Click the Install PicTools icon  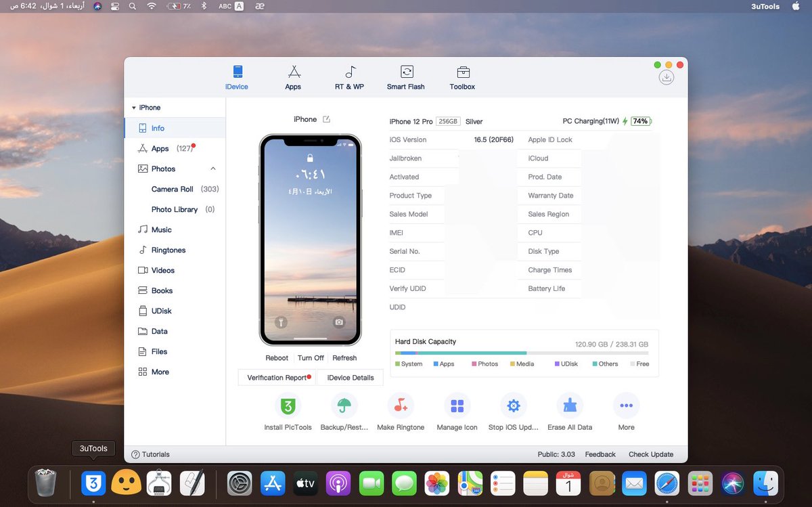(288, 406)
